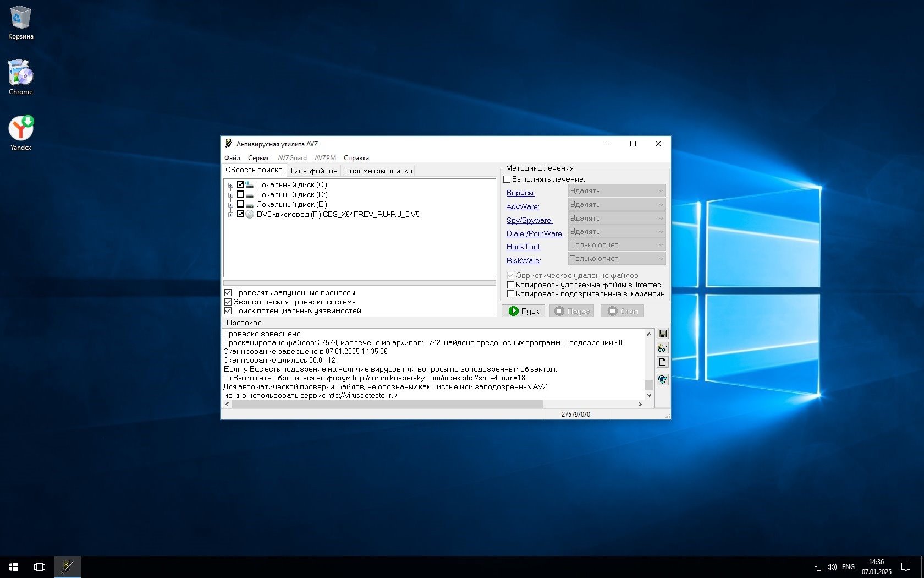Viewport: 924px width, 578px height.
Task: Click the floppy disk save protocol icon
Action: [662, 334]
